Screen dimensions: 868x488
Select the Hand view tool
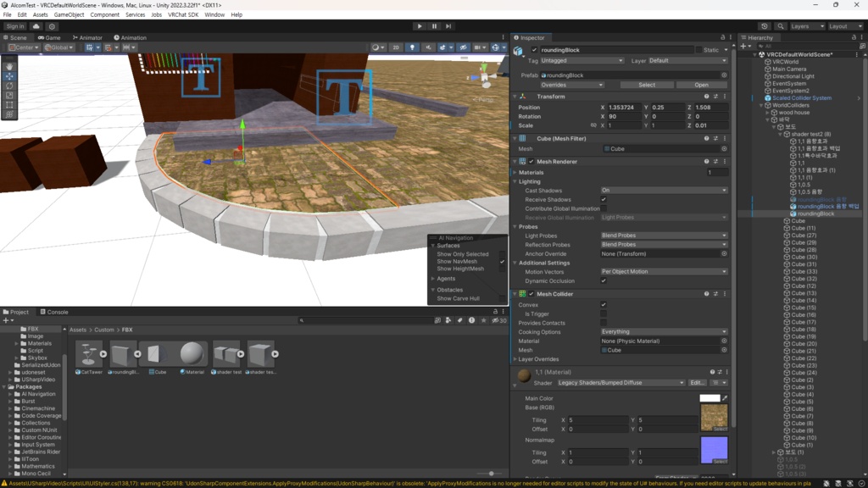tap(9, 66)
